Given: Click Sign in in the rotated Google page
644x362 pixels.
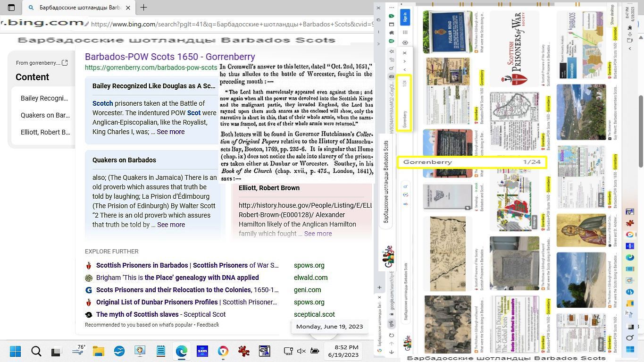Looking at the screenshot, I should point(405,17).
